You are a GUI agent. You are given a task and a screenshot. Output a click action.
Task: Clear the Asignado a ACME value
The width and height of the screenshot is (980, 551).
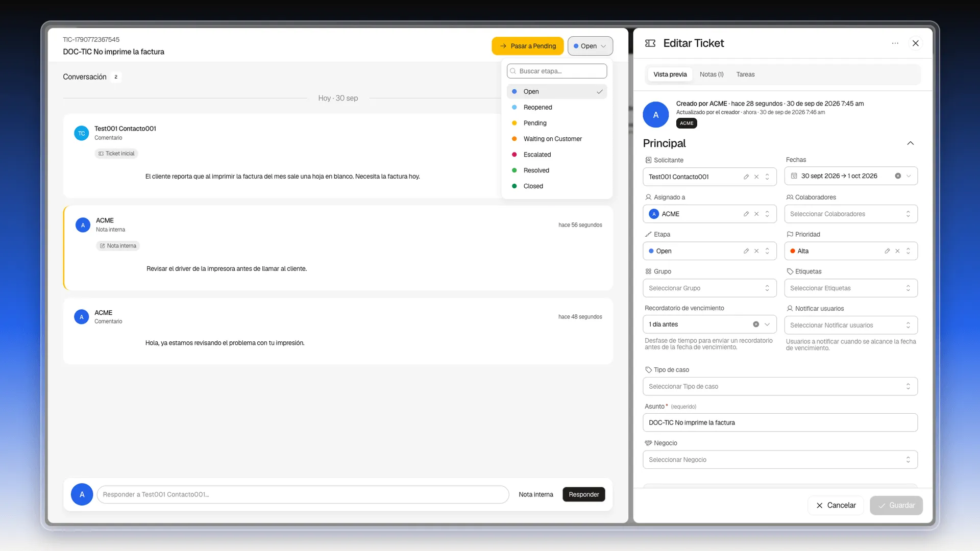click(756, 214)
